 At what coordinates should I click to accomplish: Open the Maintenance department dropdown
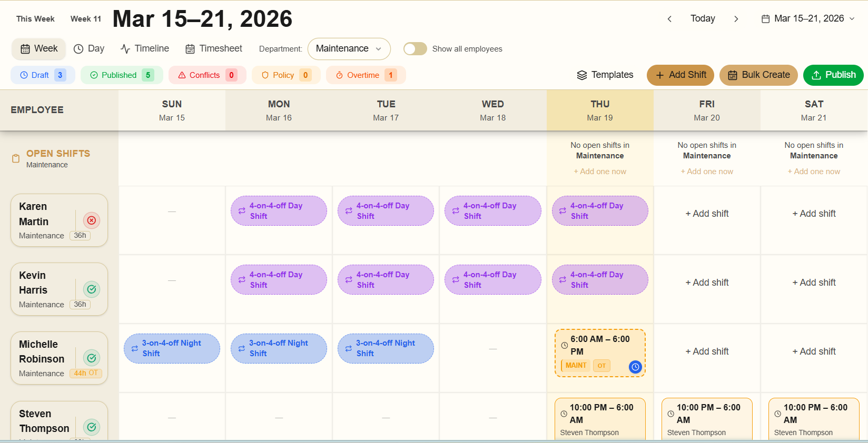click(x=349, y=49)
